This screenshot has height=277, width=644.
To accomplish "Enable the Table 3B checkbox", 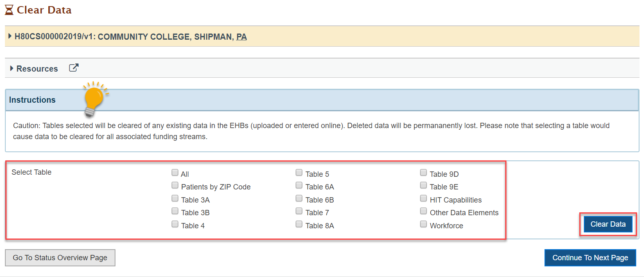I will pyautogui.click(x=175, y=211).
